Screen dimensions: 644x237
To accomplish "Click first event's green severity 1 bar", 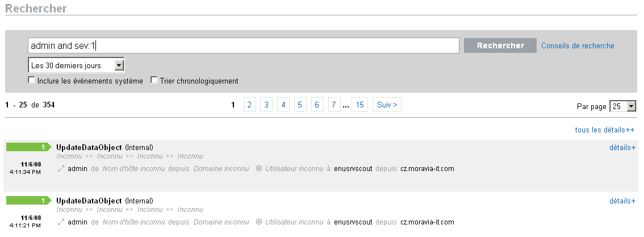I will coord(28,148).
